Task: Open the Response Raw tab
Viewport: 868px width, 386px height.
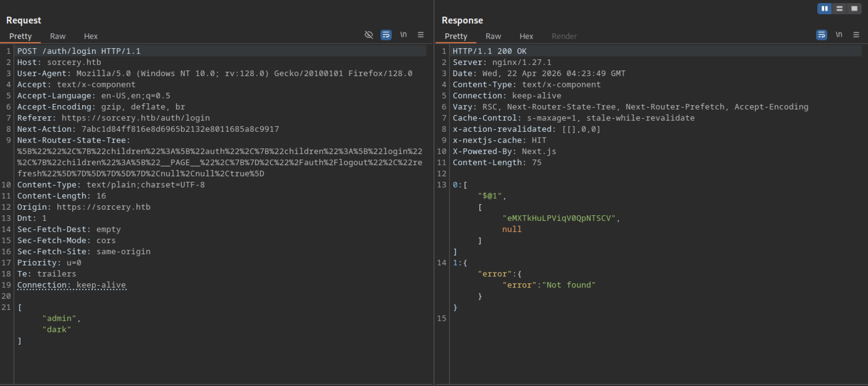Action: tap(493, 36)
